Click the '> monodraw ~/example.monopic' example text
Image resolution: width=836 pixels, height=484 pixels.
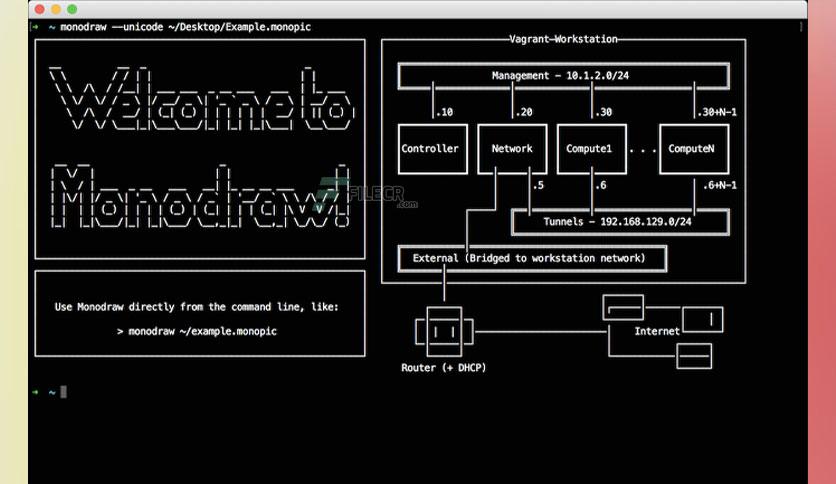(197, 331)
